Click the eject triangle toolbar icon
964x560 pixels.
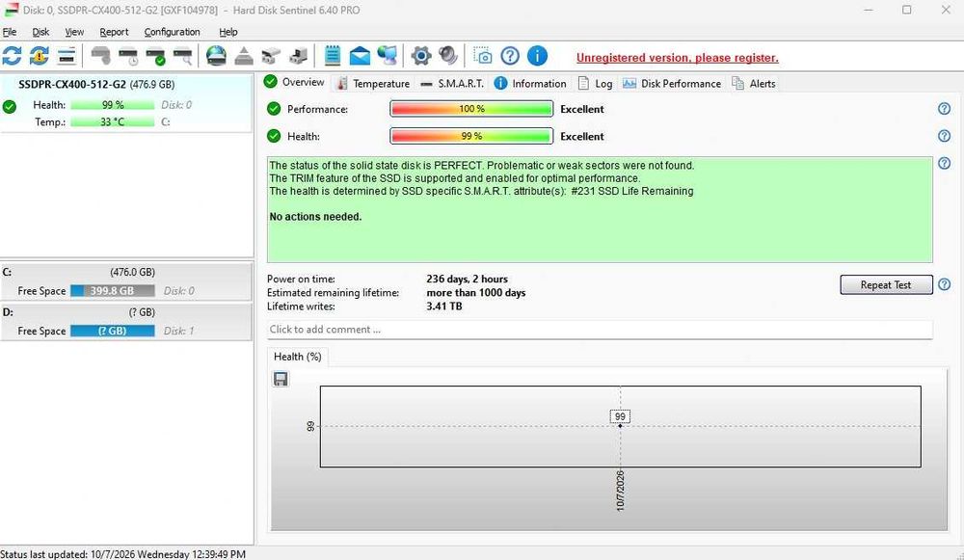[244, 57]
